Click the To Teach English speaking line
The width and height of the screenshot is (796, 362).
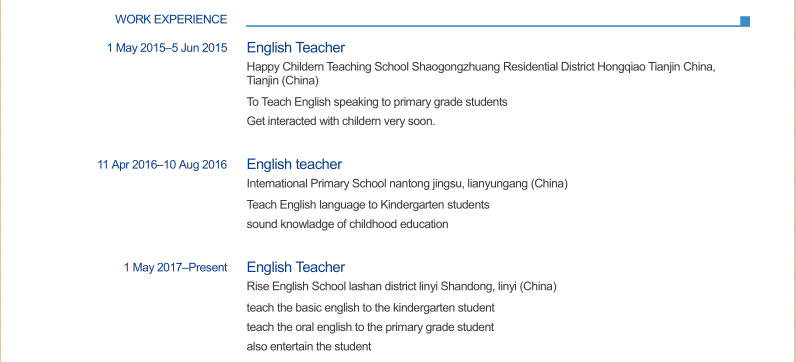[377, 102]
